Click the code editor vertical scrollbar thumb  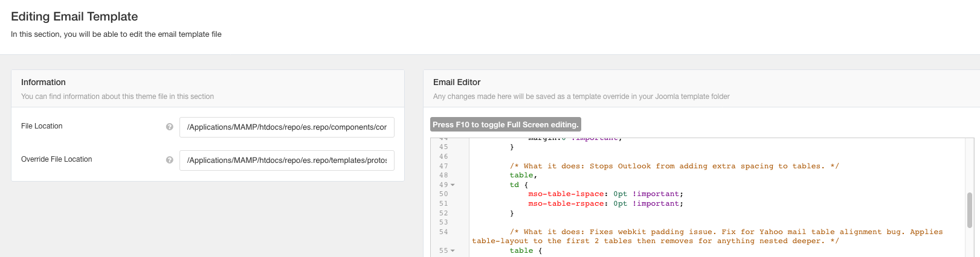pyautogui.click(x=970, y=210)
